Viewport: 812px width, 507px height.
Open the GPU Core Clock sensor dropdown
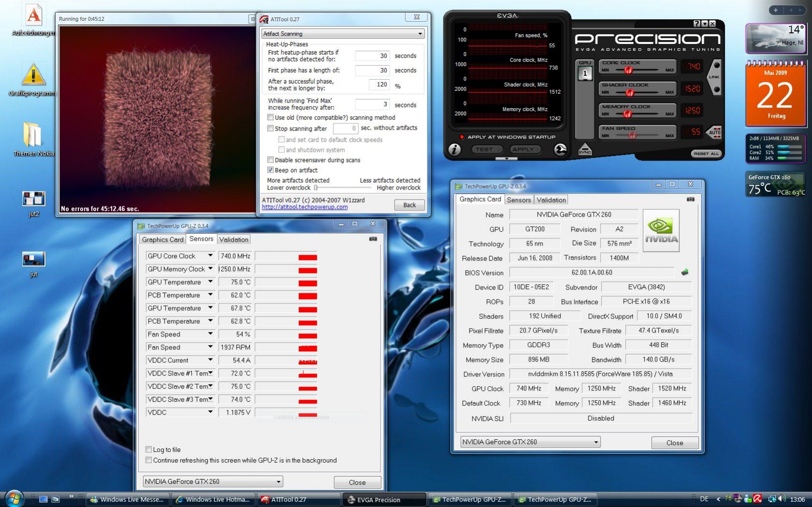(x=210, y=256)
